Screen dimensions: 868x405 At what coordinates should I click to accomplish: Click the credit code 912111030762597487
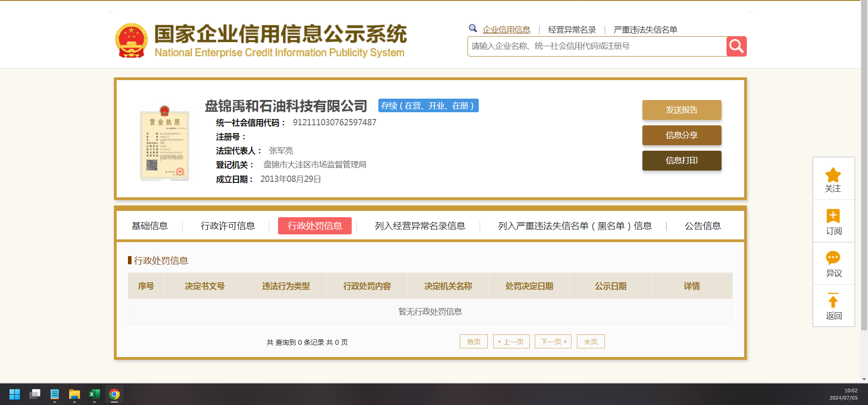tap(335, 122)
